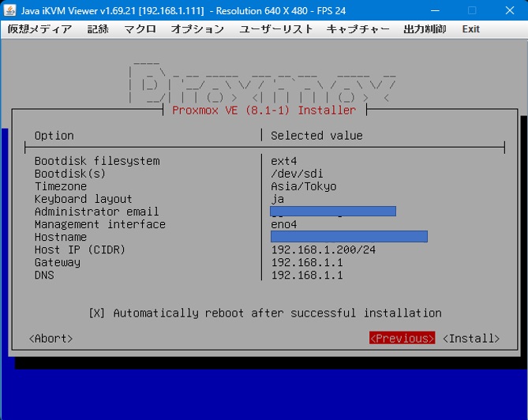Click the Asia/Tokyo timezone value
528x420 pixels.
pos(304,186)
